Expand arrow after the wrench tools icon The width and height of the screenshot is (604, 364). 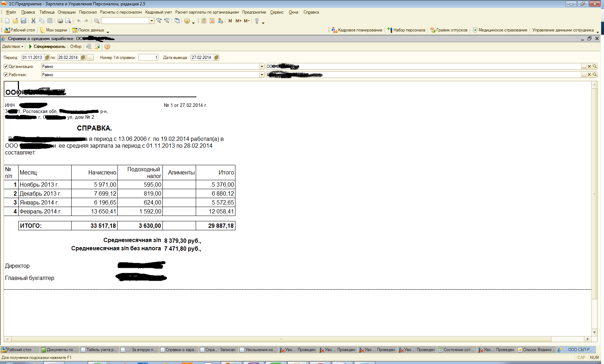pos(263,23)
